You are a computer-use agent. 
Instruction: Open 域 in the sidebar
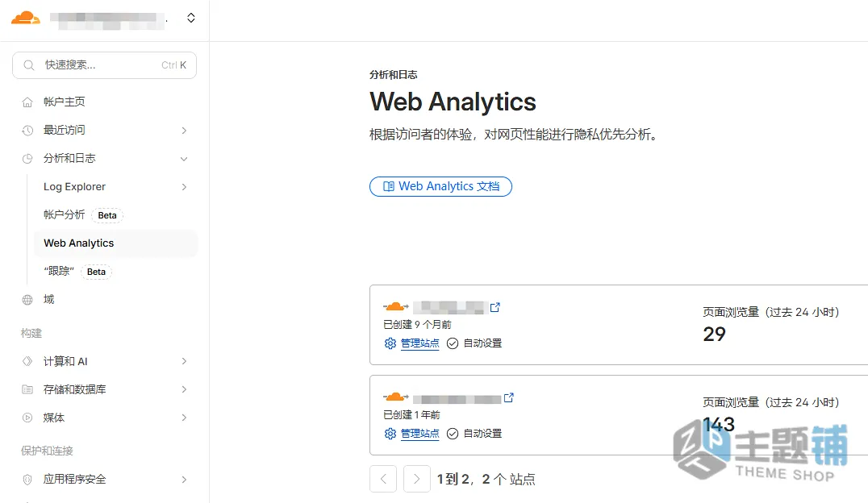(x=48, y=299)
